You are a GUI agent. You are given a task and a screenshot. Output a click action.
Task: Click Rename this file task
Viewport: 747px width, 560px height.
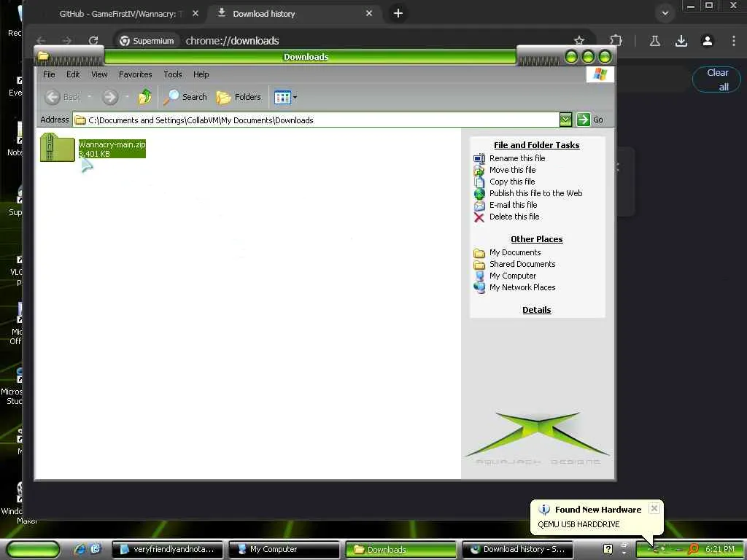click(517, 158)
